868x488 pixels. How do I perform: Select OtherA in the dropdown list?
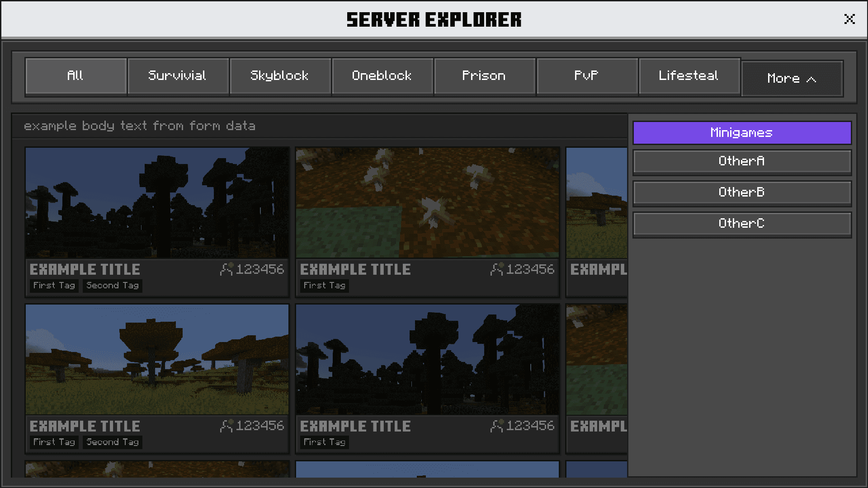[x=742, y=162]
